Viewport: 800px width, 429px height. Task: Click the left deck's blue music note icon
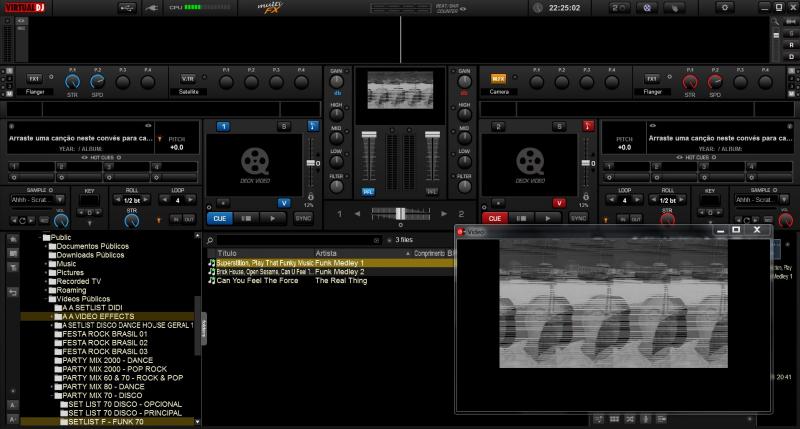[x=313, y=126]
